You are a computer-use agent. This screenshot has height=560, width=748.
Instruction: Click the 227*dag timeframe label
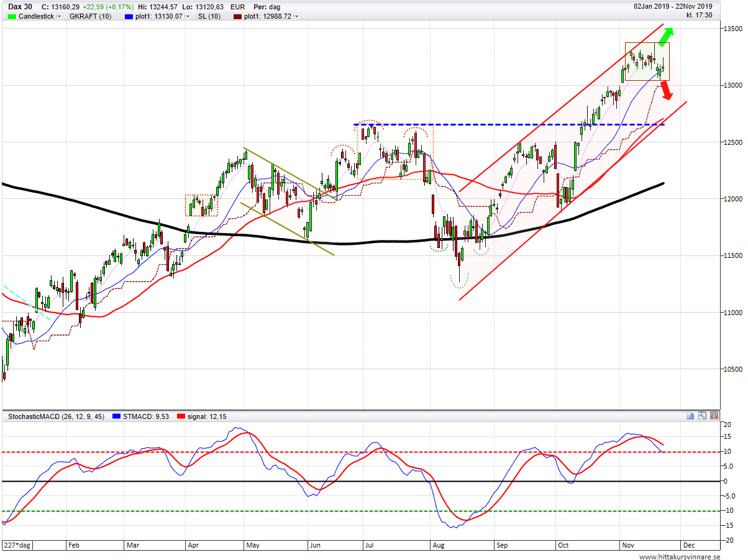(x=17, y=545)
